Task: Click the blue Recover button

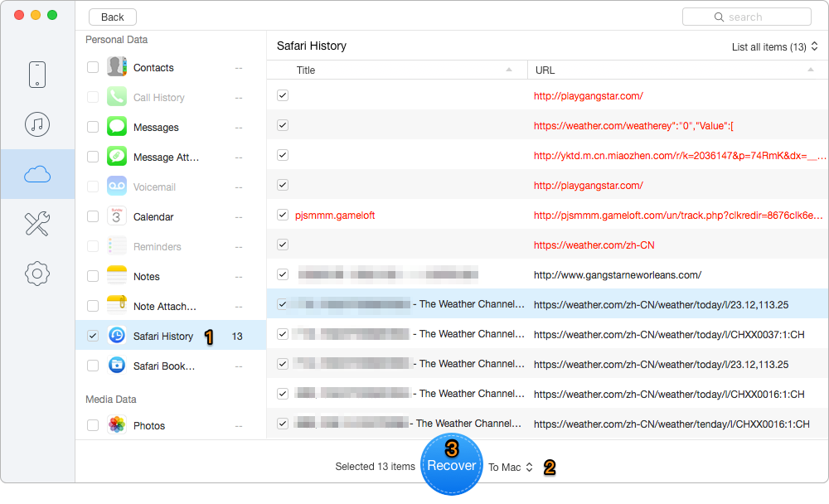Action: (452, 464)
